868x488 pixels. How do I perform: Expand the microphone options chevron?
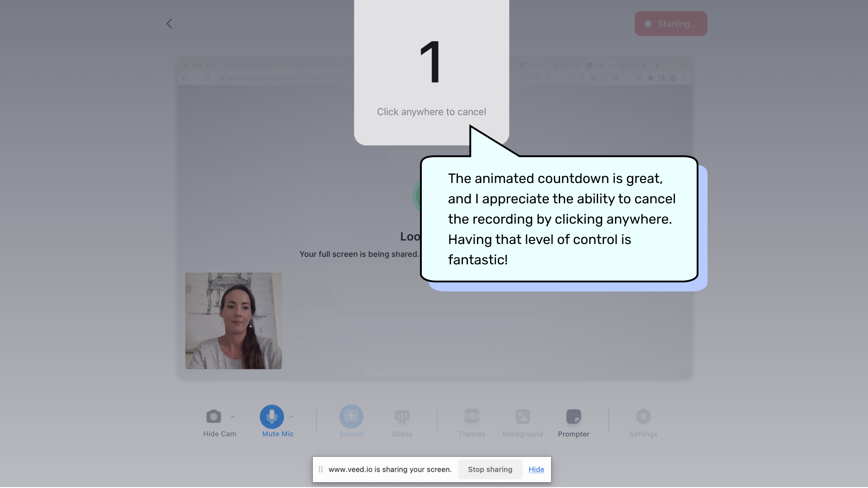(x=292, y=417)
